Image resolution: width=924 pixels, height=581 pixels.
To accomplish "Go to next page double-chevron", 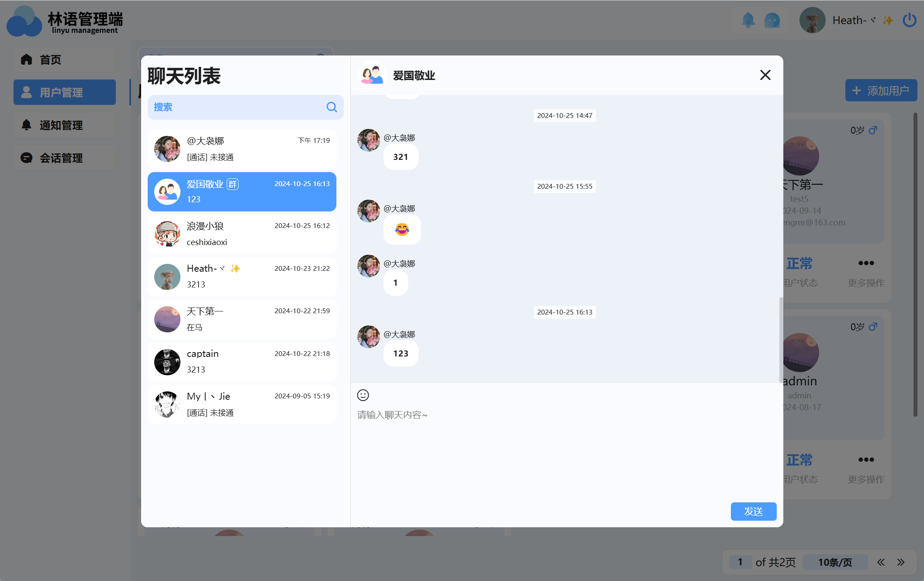I will [x=901, y=562].
